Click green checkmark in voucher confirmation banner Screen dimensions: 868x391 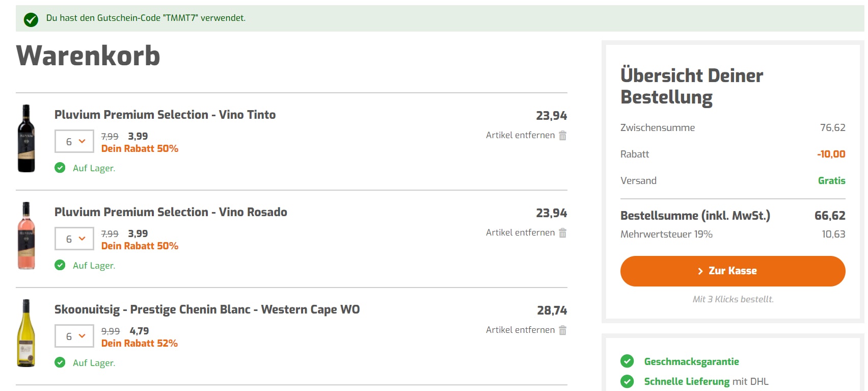(31, 19)
